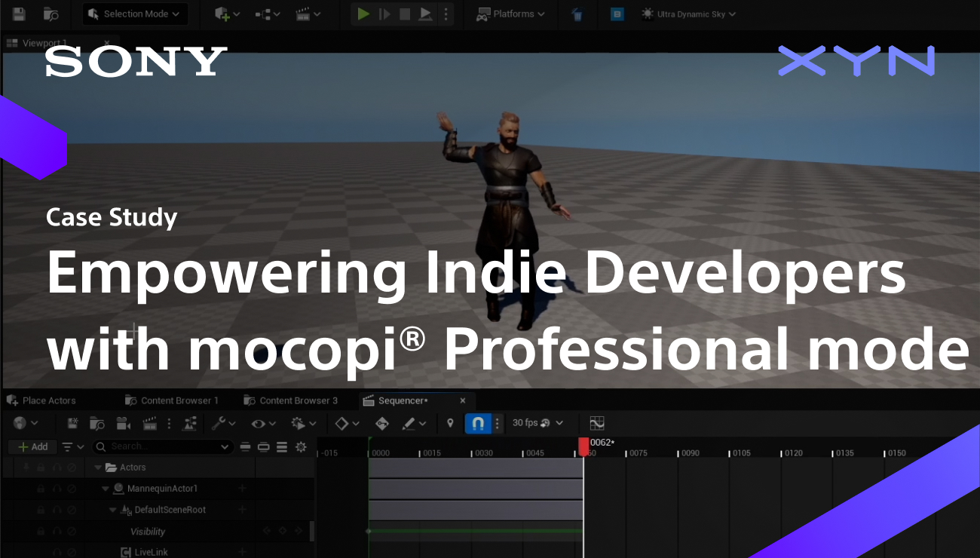Click the three-bar lines icon left of gear
The height and width of the screenshot is (558, 980).
click(x=282, y=446)
